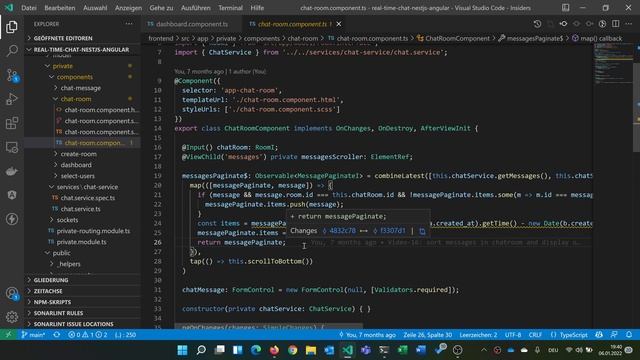
Task: Open problems panel via errors and warnings count
Action: point(87,335)
